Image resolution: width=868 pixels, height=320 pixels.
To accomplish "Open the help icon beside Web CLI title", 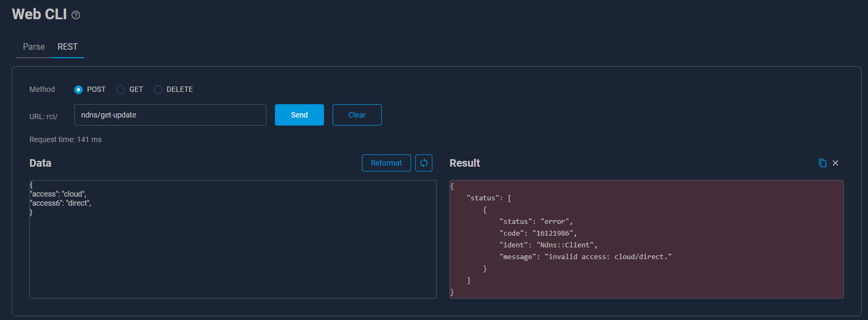I will (76, 15).
